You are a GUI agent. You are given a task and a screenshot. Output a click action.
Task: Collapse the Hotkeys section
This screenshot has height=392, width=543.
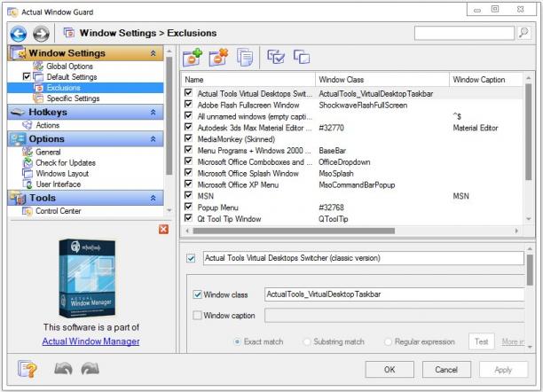pos(153,113)
